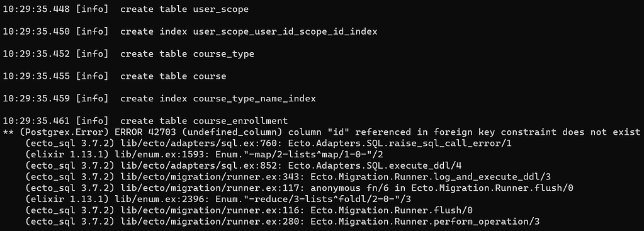Click the [info] tag beside 10:29:35.452
This screenshot has width=644, height=231.
[x=93, y=54]
